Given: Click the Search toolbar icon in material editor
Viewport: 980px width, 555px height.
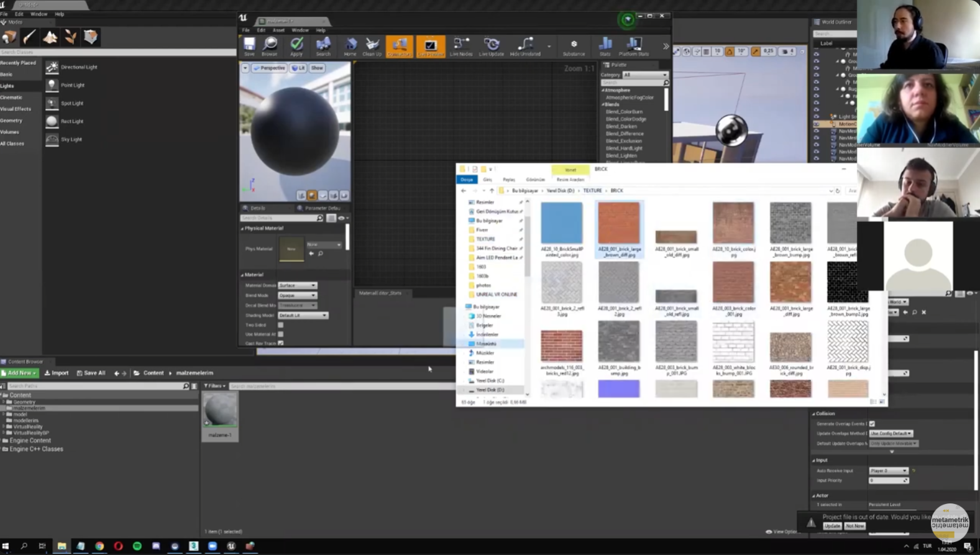Looking at the screenshot, I should (323, 47).
